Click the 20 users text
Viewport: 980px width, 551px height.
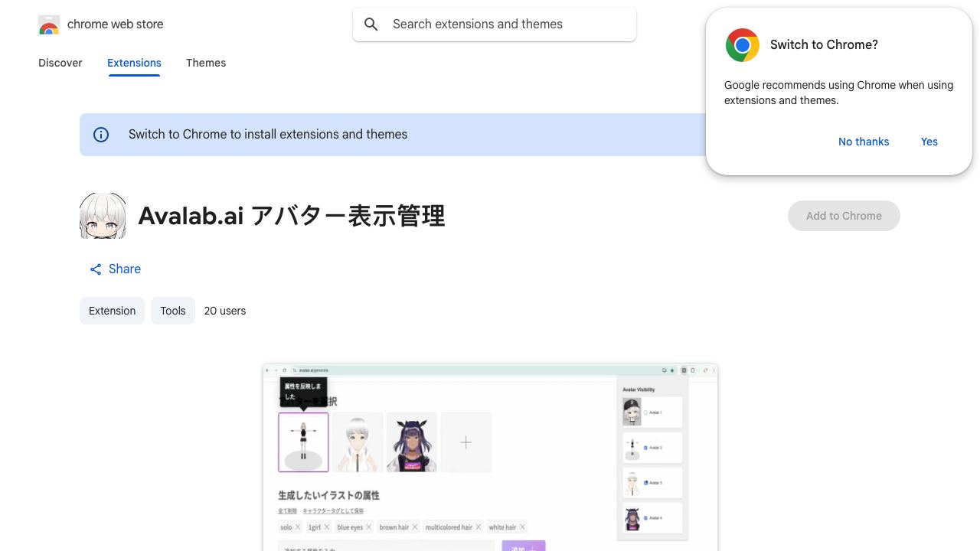[x=225, y=311]
